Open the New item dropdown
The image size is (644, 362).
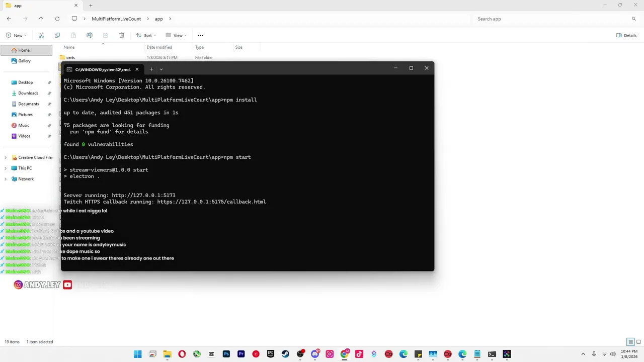point(17,35)
